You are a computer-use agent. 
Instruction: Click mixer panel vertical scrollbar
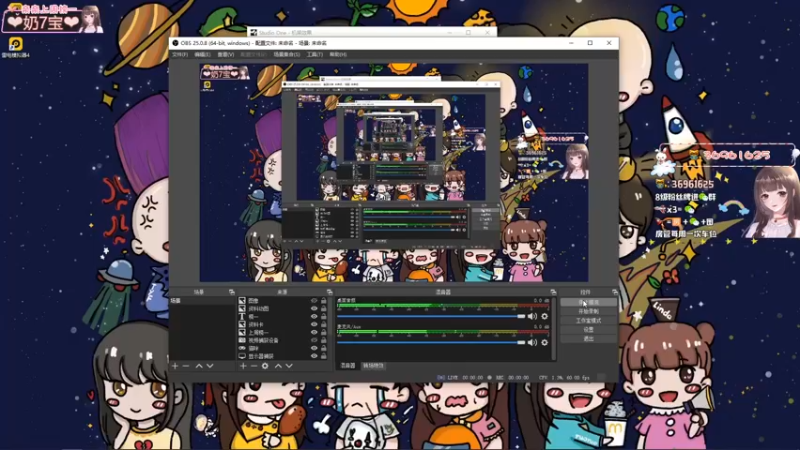pyautogui.click(x=553, y=329)
